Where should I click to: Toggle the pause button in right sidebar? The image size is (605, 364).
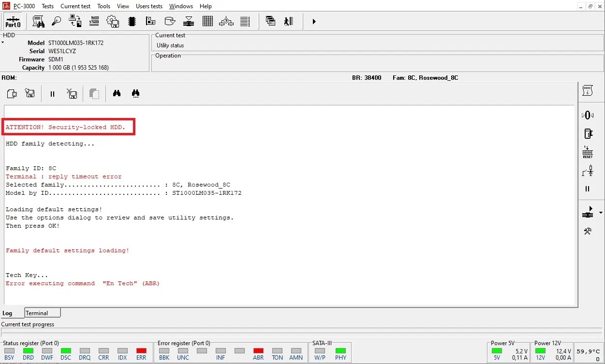coord(588,189)
